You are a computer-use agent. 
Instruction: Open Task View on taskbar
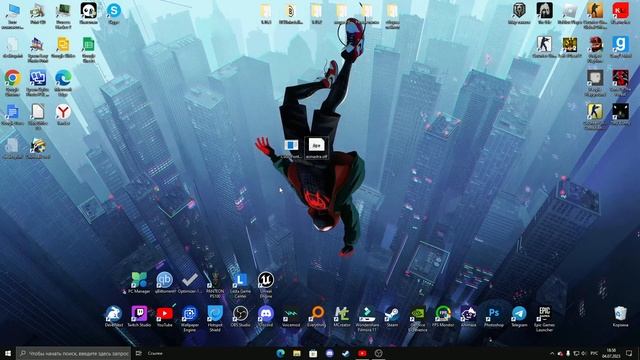tap(138, 353)
